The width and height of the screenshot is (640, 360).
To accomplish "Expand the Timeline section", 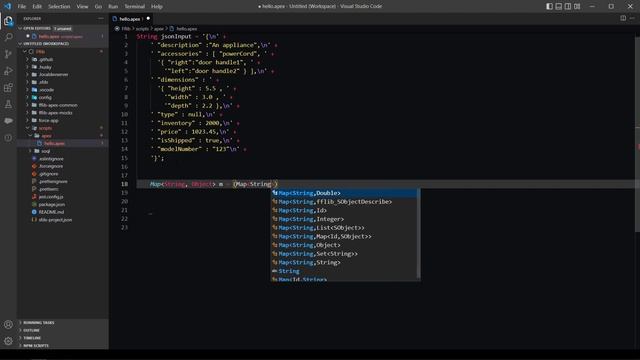I will tap(63, 338).
